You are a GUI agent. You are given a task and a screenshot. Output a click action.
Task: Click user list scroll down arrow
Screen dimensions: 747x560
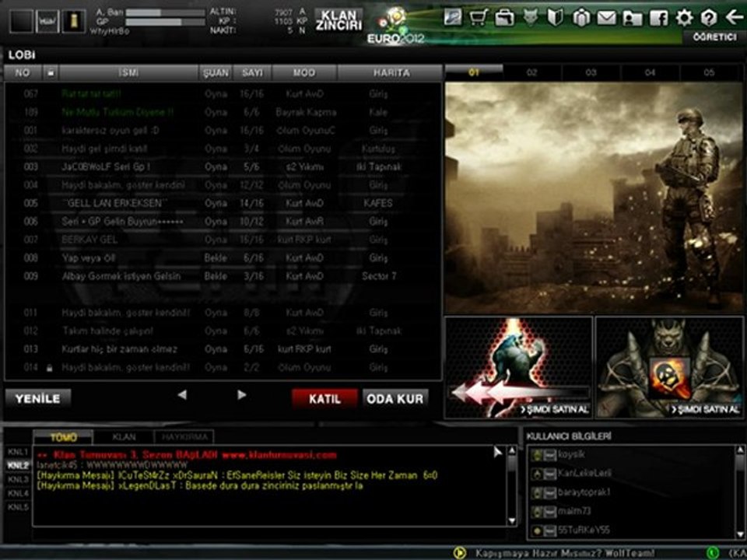point(740,534)
